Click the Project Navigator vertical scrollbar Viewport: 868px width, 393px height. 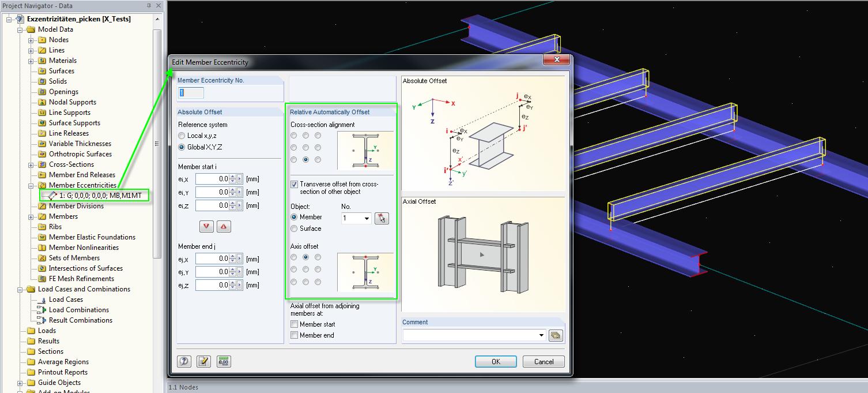[x=157, y=143]
